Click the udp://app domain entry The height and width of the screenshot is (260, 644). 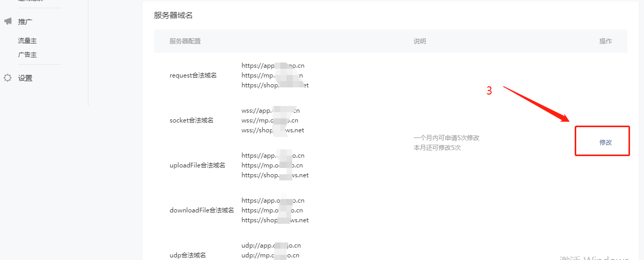271,246
